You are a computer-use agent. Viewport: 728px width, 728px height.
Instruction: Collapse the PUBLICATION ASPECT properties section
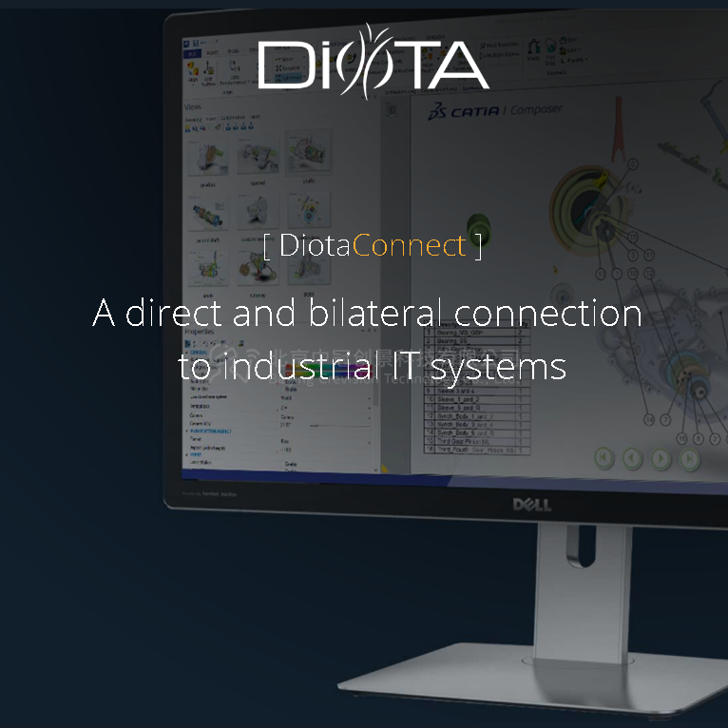coord(187,431)
